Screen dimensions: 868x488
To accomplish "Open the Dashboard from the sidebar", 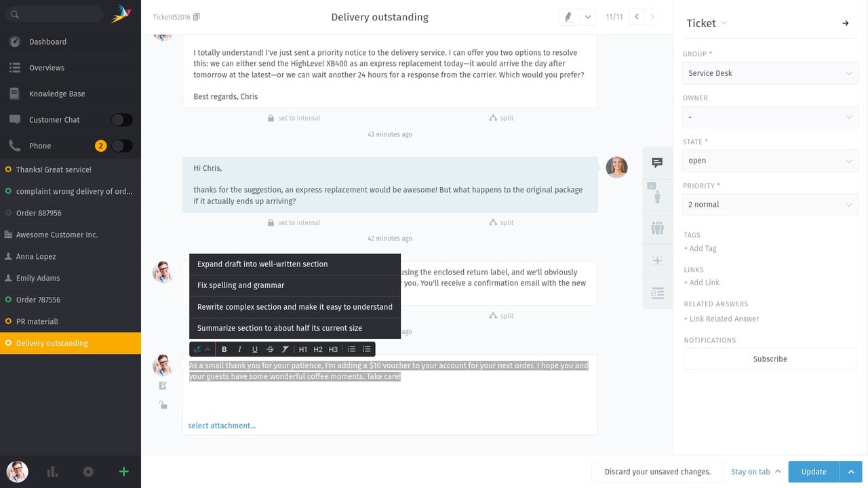I will click(x=47, y=41).
